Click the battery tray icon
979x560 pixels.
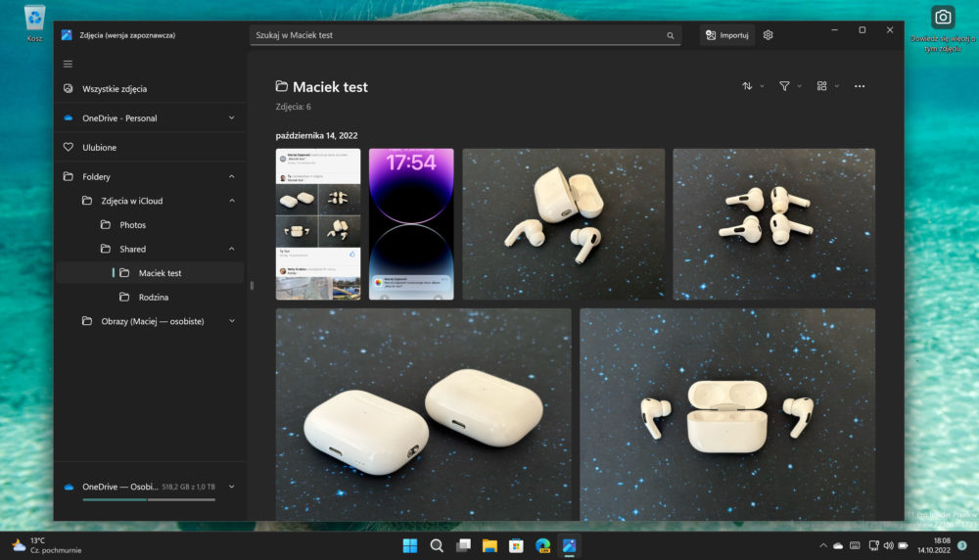pos(903,545)
